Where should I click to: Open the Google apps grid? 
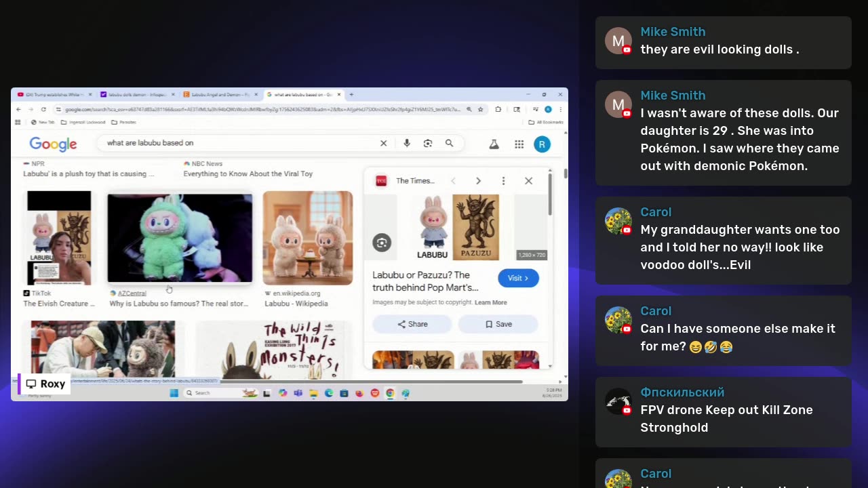click(x=519, y=144)
